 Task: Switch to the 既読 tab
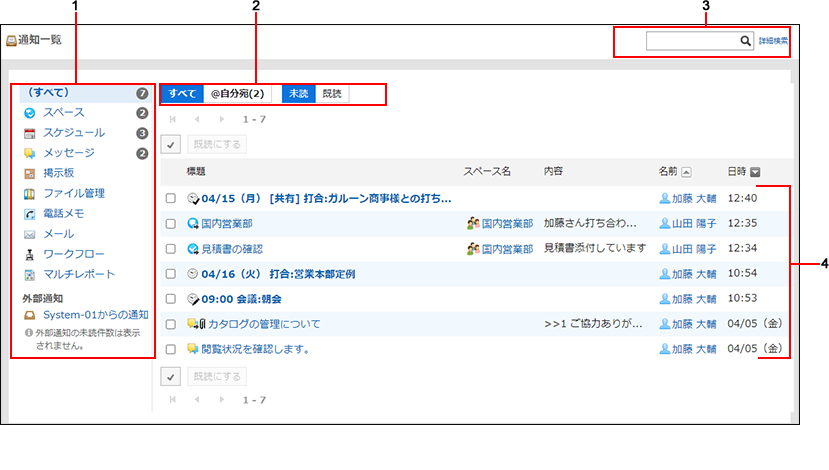click(x=331, y=94)
